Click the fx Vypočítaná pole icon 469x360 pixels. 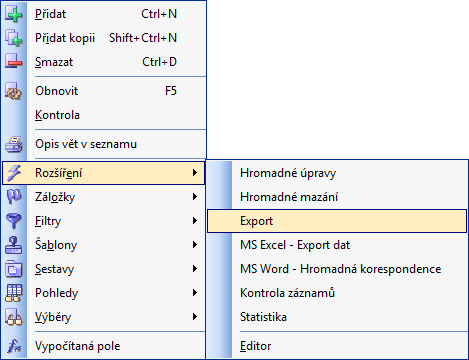tap(14, 346)
